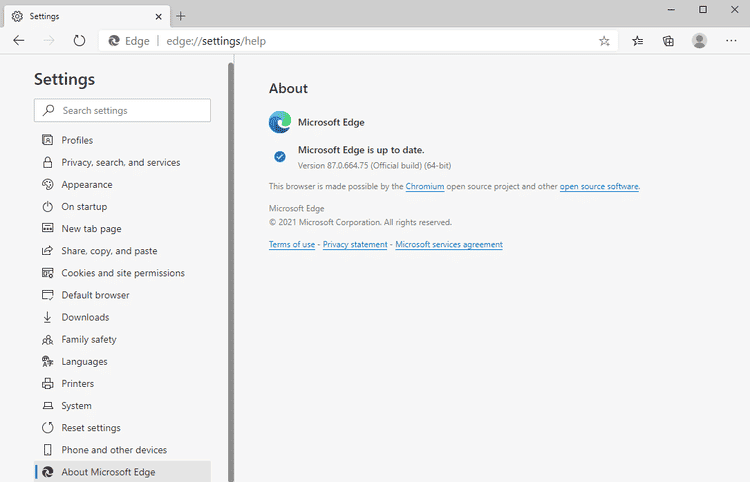
Task: Click the address bar URL
Action: coord(216,41)
